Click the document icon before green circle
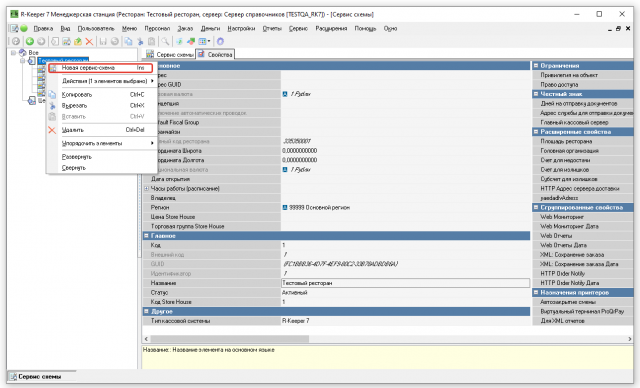 click(14, 28)
